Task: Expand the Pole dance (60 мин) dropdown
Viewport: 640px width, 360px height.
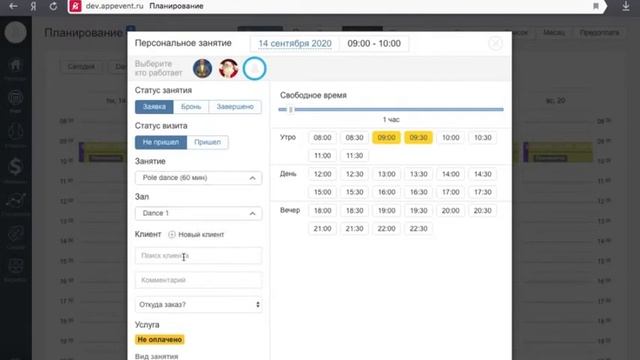Action: [198, 178]
